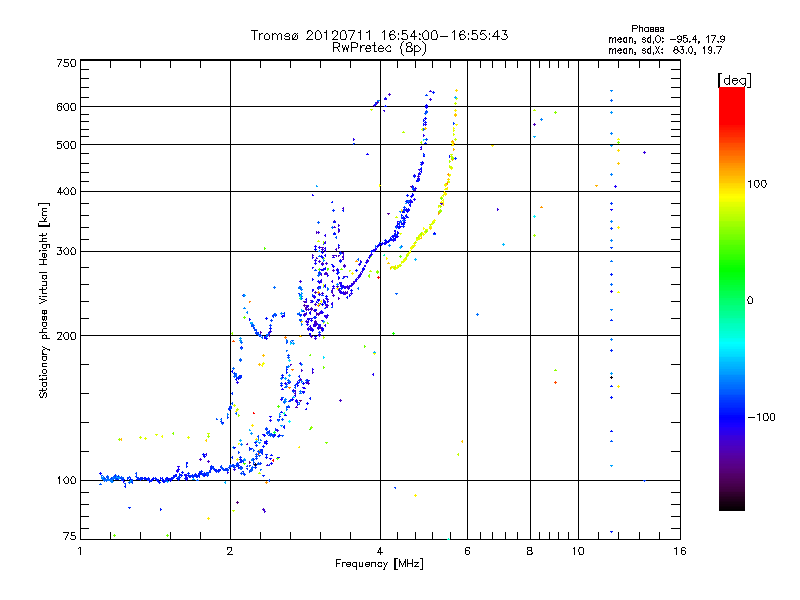
Task: Click the black bottom of the colorbar
Action: pos(732,503)
